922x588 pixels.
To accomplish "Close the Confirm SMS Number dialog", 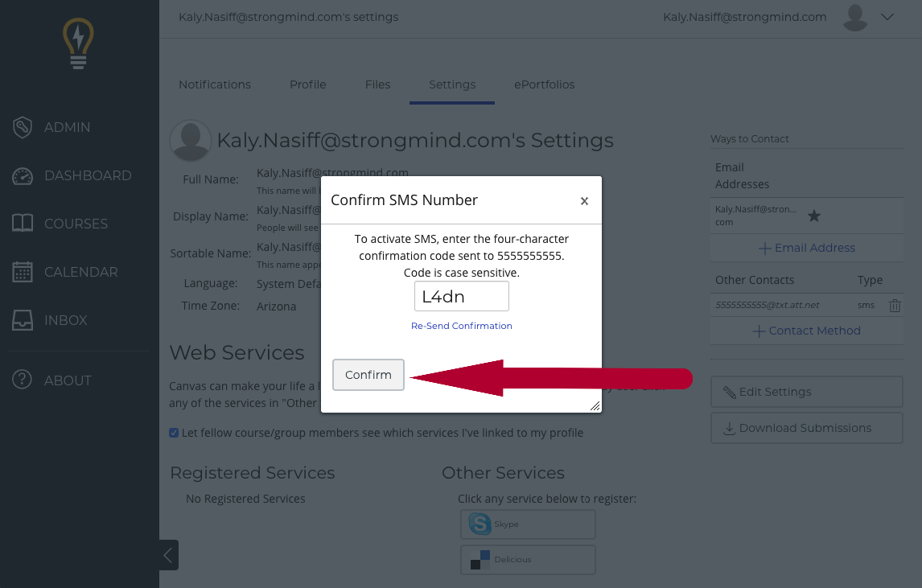I will tap(584, 201).
